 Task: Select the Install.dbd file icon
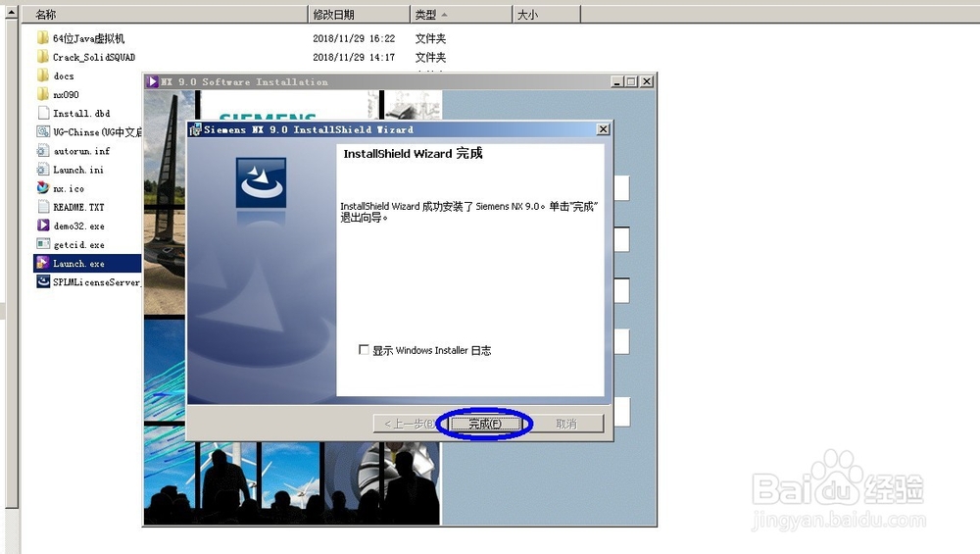[43, 113]
